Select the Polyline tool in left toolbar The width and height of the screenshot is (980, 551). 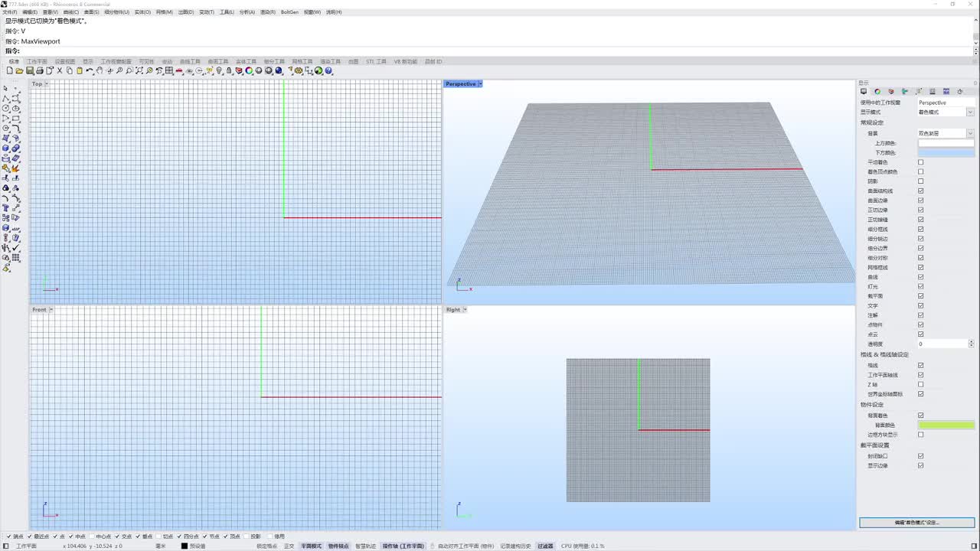pos(5,99)
